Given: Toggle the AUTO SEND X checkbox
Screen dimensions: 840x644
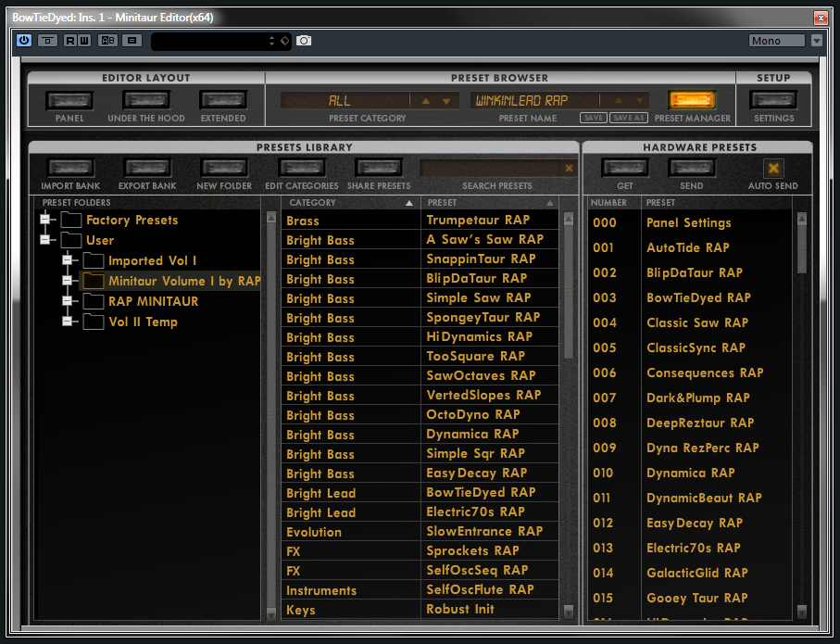Looking at the screenshot, I should point(773,169).
